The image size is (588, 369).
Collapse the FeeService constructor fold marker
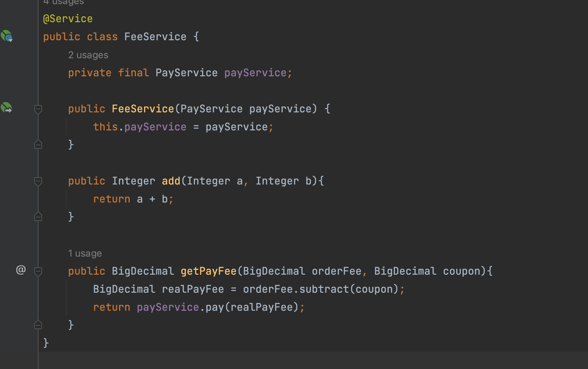click(x=38, y=109)
